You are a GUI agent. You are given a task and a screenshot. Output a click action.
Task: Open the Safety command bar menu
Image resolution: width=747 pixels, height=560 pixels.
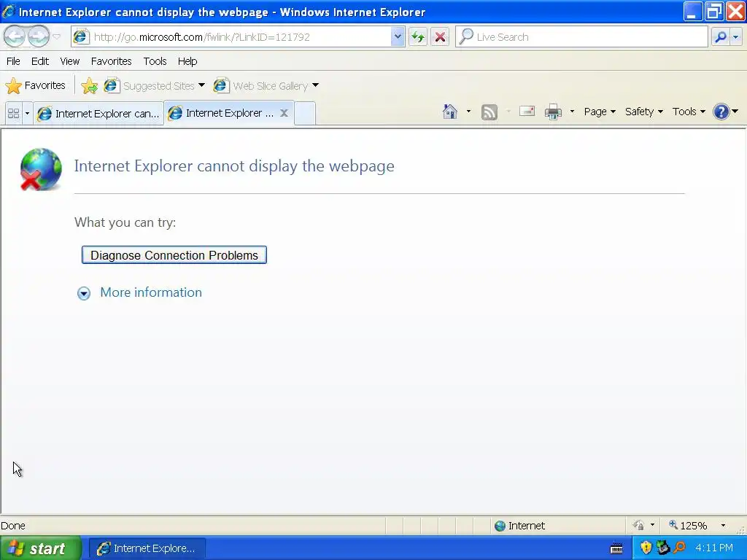click(643, 112)
